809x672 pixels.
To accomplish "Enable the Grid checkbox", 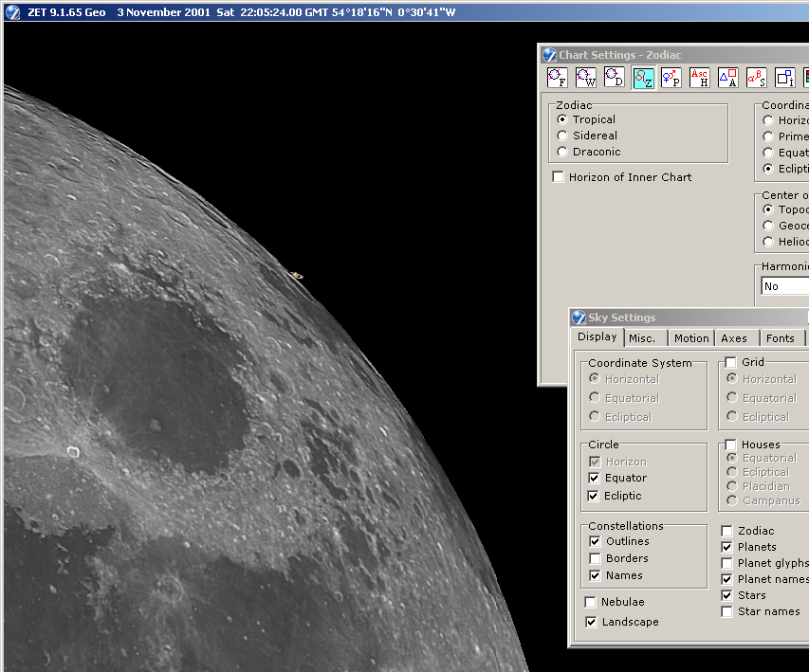I will (x=730, y=362).
